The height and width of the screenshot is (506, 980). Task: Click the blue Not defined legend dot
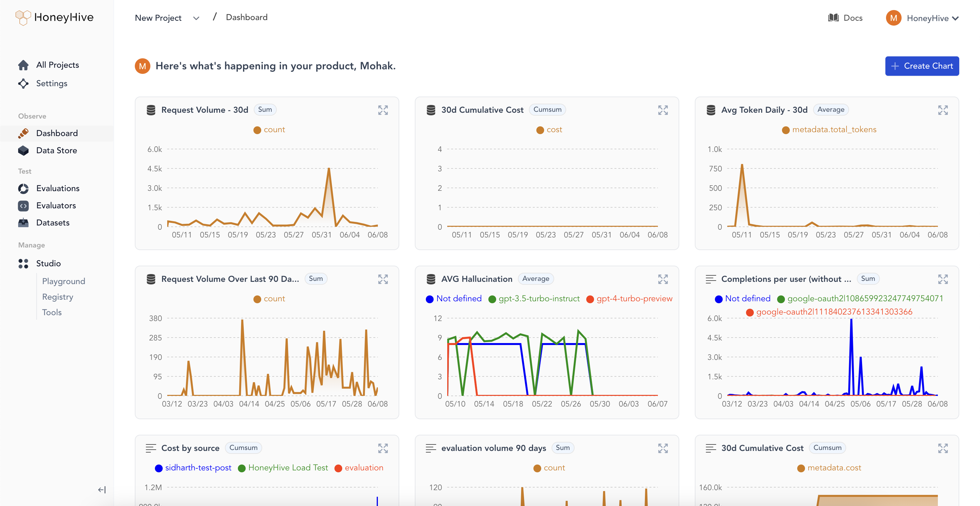(429, 299)
